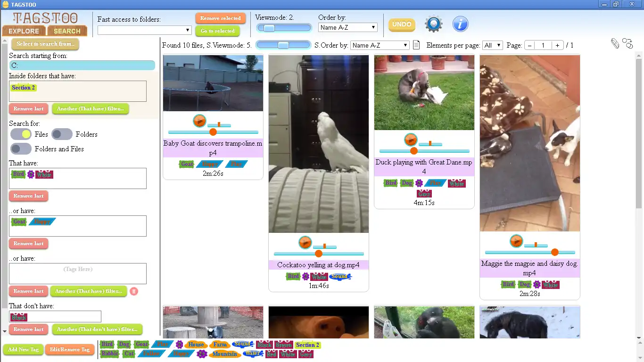644x362 pixels.
Task: Select the Dog tag in bottom tag bar
Action: (124, 345)
